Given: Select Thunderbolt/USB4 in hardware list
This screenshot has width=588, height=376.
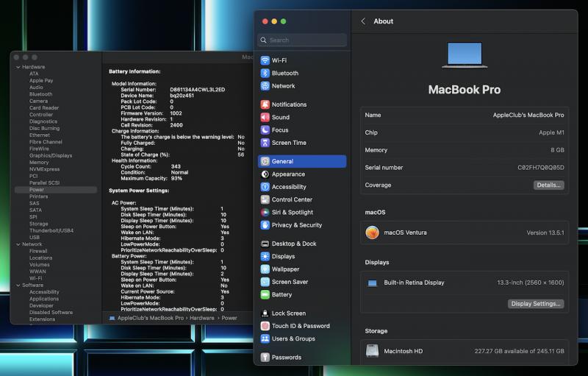Looking at the screenshot, I should pos(51,231).
